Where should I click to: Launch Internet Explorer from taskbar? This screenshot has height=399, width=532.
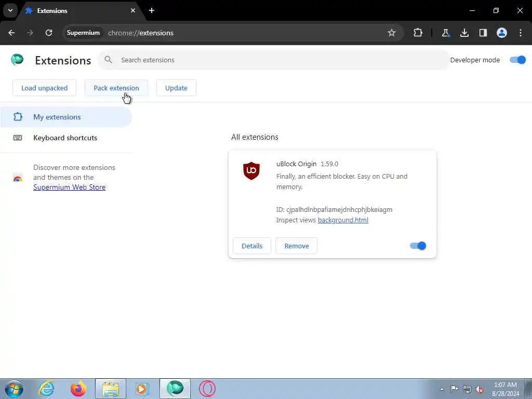[x=46, y=389]
